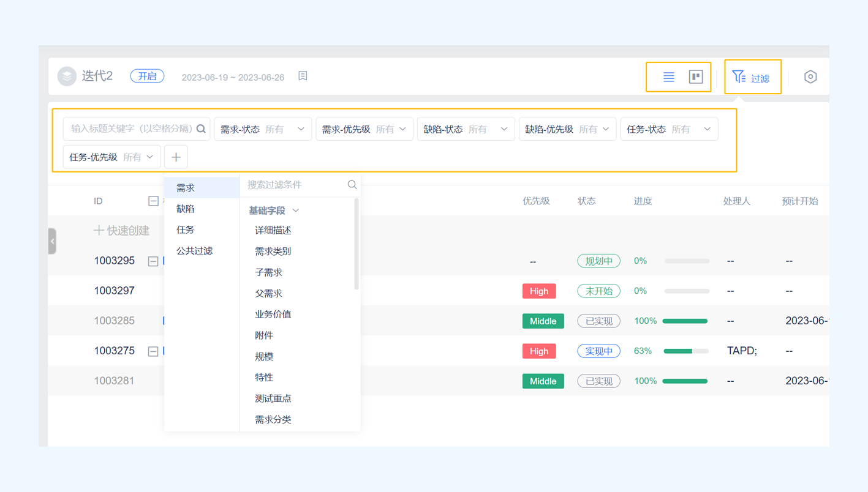Add a filter condition with plus button
This screenshot has height=492, width=868.
[176, 157]
